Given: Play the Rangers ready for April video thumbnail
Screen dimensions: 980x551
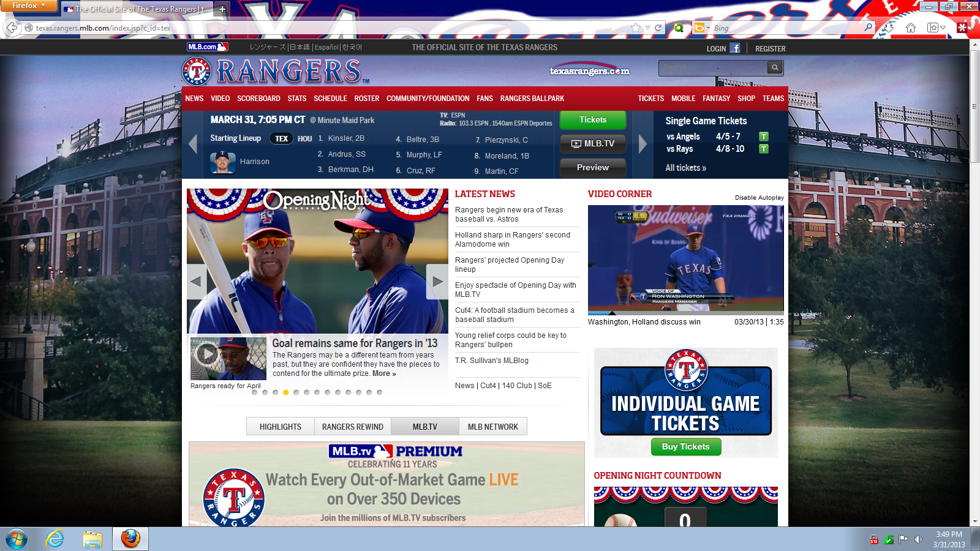Looking at the screenshot, I should tap(228, 359).
